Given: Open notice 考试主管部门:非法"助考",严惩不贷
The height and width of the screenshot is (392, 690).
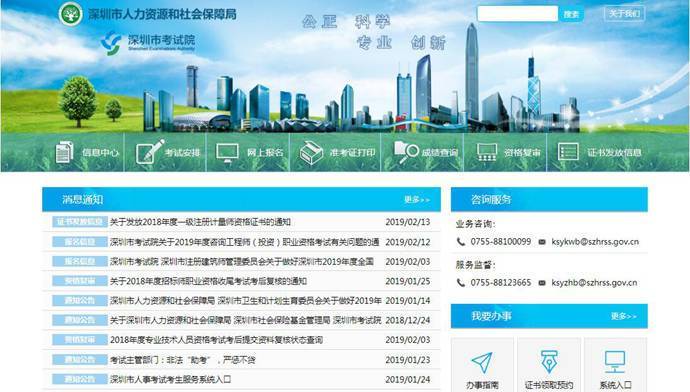Looking at the screenshot, I should click(183, 360).
